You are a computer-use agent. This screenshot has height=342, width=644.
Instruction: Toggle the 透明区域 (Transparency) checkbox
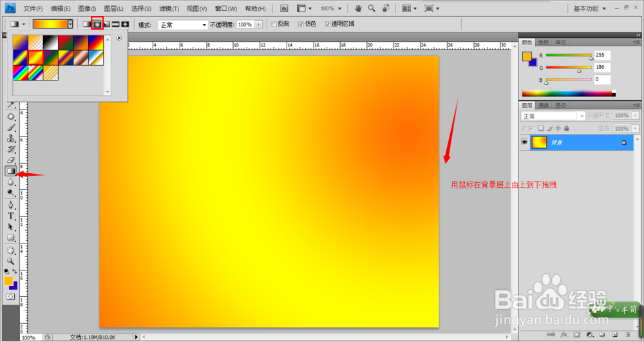(x=328, y=24)
